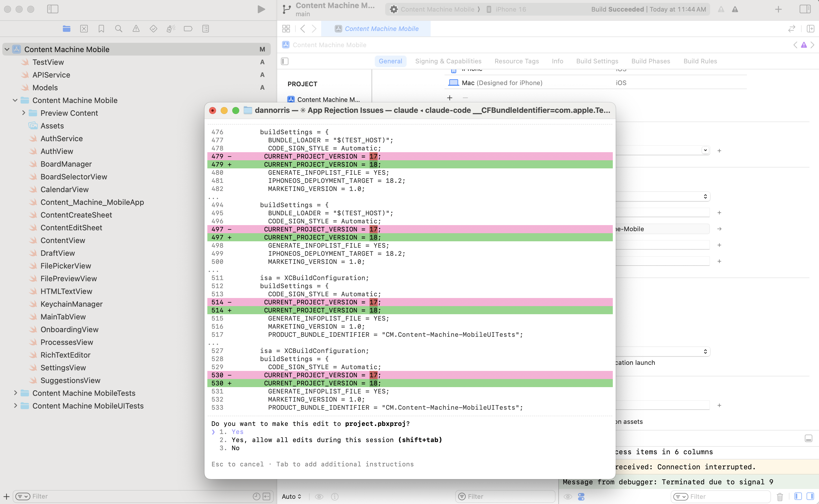Open SettingsView file in navigator
This screenshot has height=504, width=819.
coord(63,368)
